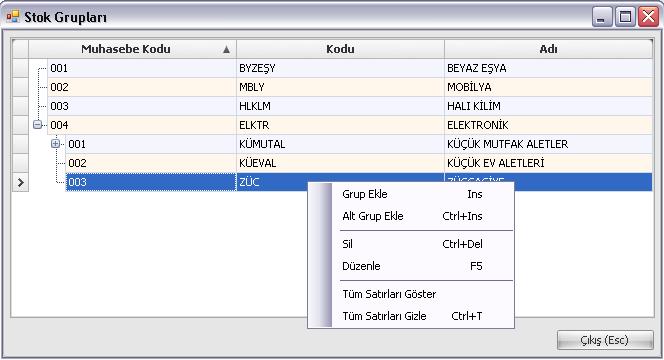This screenshot has width=664, height=360.
Task: Select the 001 BYZEŞY row
Action: point(341,68)
